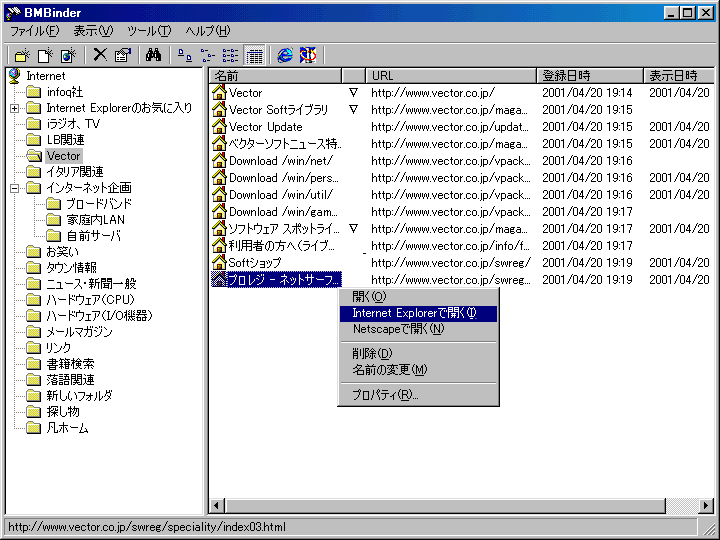Click the scroll left arrow button

point(217,506)
